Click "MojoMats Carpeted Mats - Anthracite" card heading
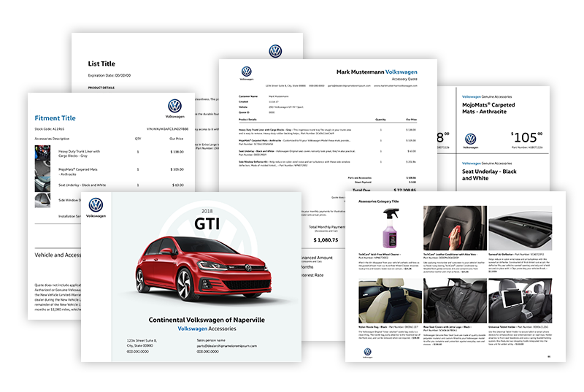The height and width of the screenshot is (392, 584). (488, 108)
